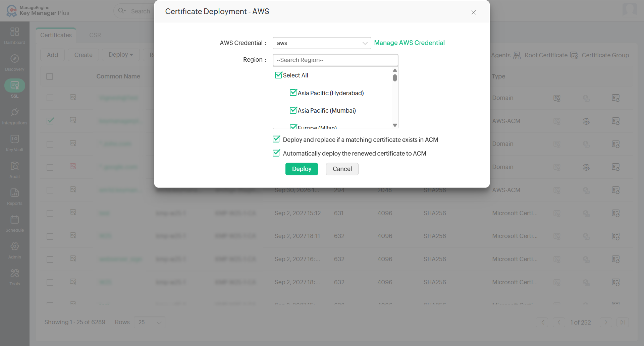The width and height of the screenshot is (644, 346).
Task: Go to the first page of results
Action: (542, 322)
